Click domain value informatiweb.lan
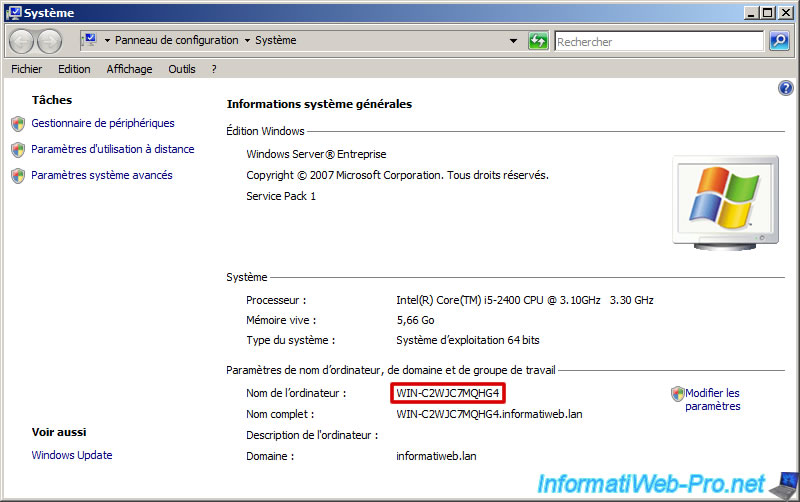 pos(436,456)
